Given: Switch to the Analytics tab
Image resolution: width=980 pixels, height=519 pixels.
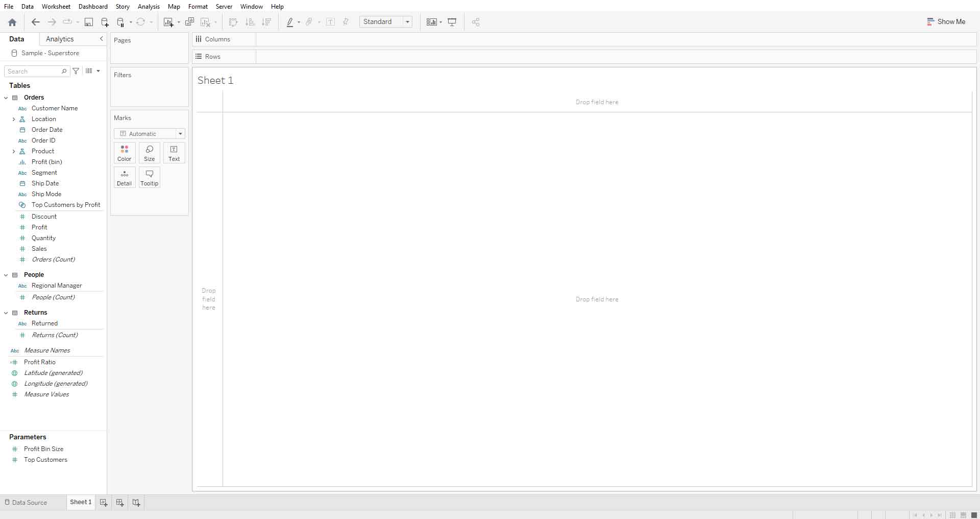Looking at the screenshot, I should tap(60, 39).
